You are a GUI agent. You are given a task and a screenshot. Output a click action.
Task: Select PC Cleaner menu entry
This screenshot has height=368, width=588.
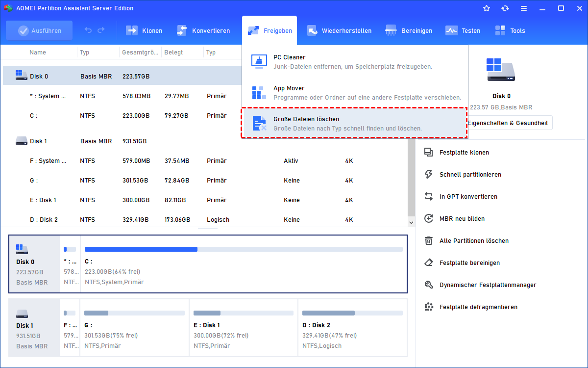point(355,62)
